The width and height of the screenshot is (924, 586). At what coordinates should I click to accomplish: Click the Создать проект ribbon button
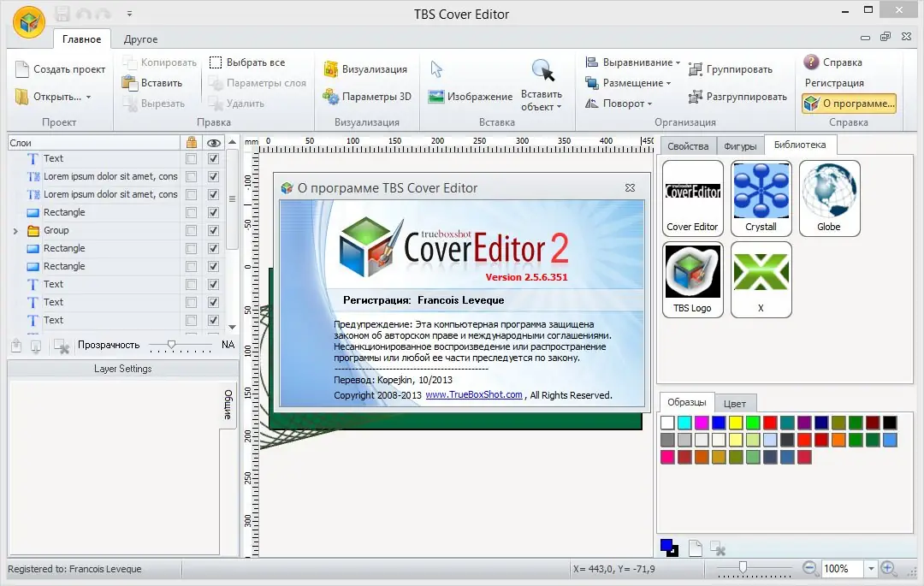[60, 69]
